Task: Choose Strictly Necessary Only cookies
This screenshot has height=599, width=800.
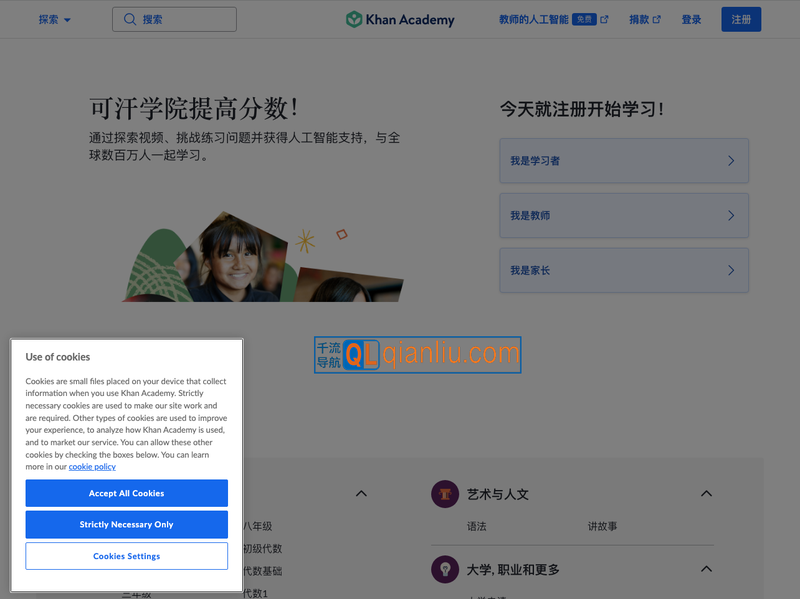Action: [x=126, y=525]
